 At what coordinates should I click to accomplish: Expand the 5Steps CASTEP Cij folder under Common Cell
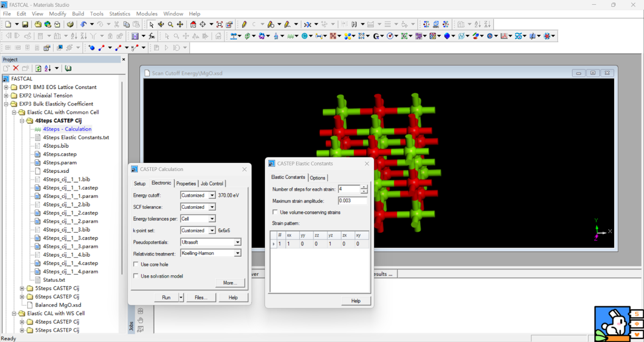(x=22, y=288)
